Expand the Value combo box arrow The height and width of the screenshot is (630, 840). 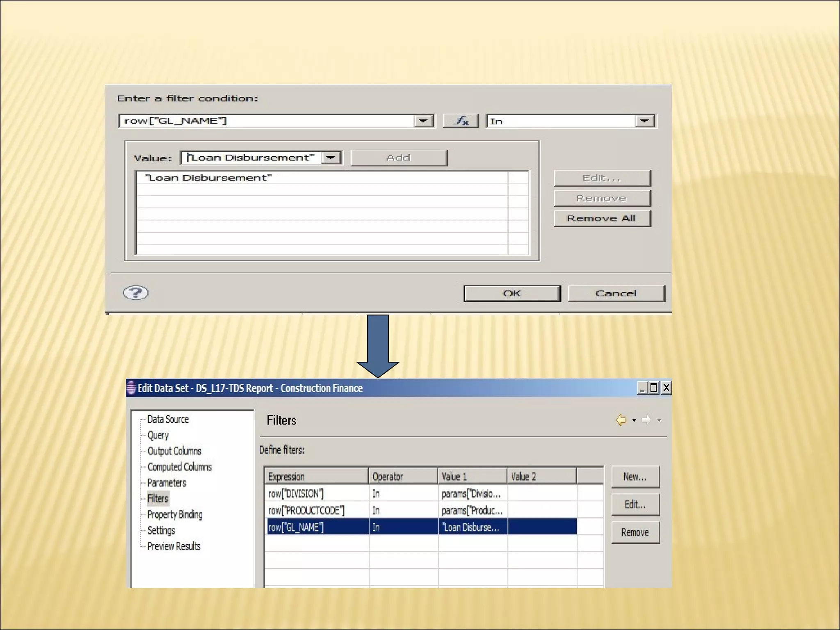point(331,157)
